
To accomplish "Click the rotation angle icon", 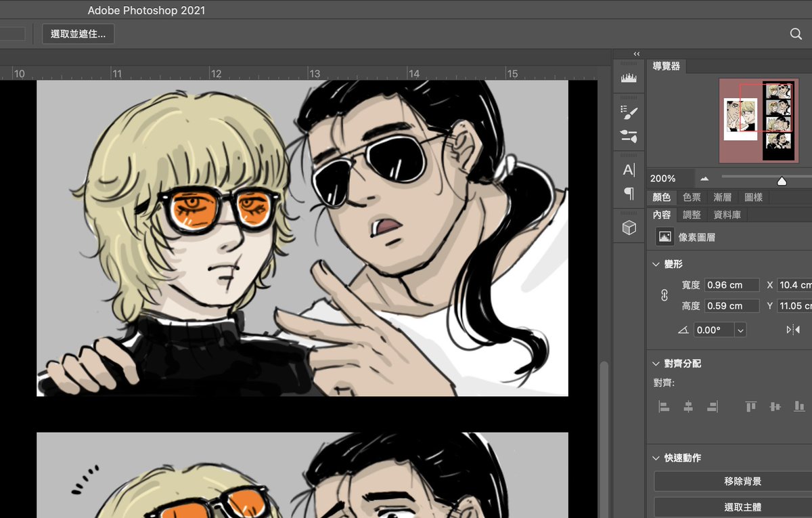I will tap(683, 330).
